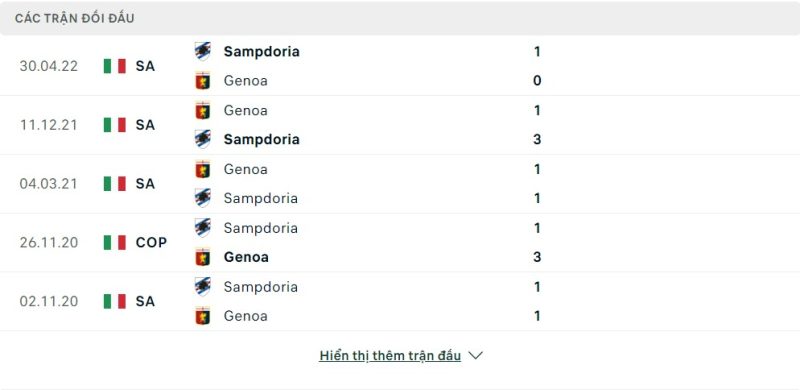Click SA league label of 02.11.20 match
800x390 pixels.
145,301
